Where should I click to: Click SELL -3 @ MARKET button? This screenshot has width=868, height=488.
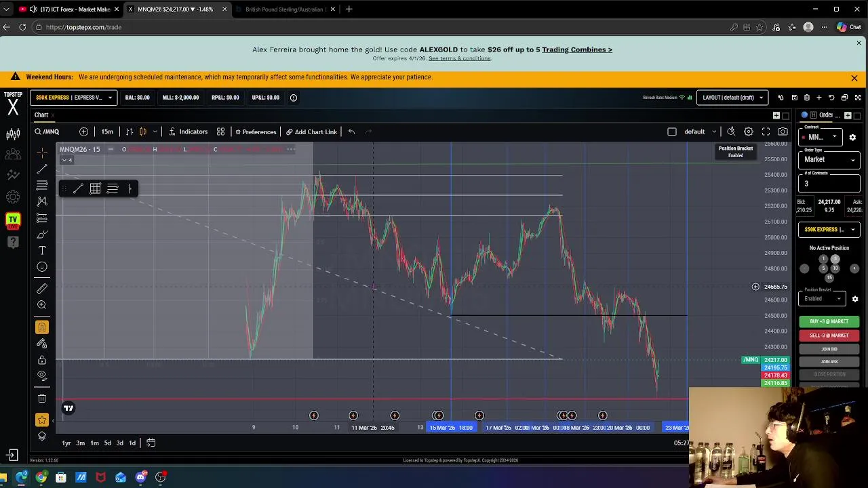[829, 335]
